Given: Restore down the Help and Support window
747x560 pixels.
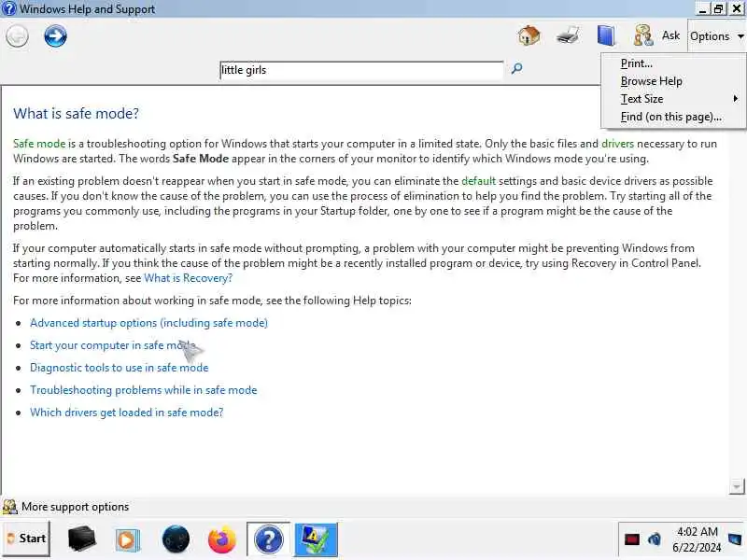Looking at the screenshot, I should [719, 8].
